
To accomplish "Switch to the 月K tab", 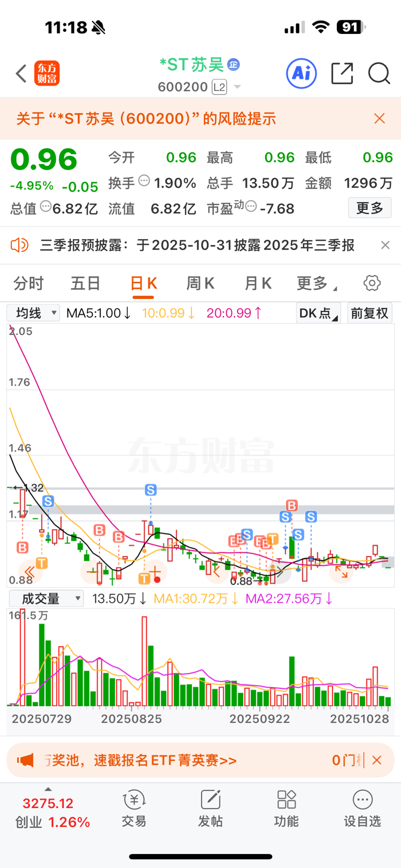I will pos(258,283).
